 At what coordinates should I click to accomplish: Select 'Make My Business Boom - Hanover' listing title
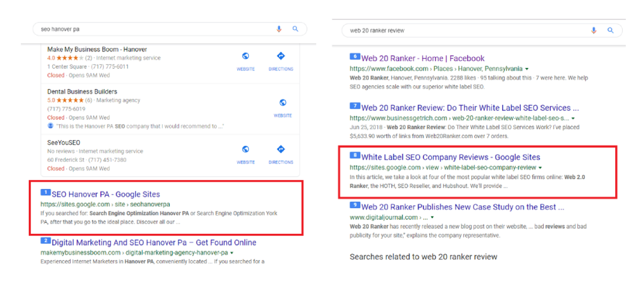pos(97,49)
